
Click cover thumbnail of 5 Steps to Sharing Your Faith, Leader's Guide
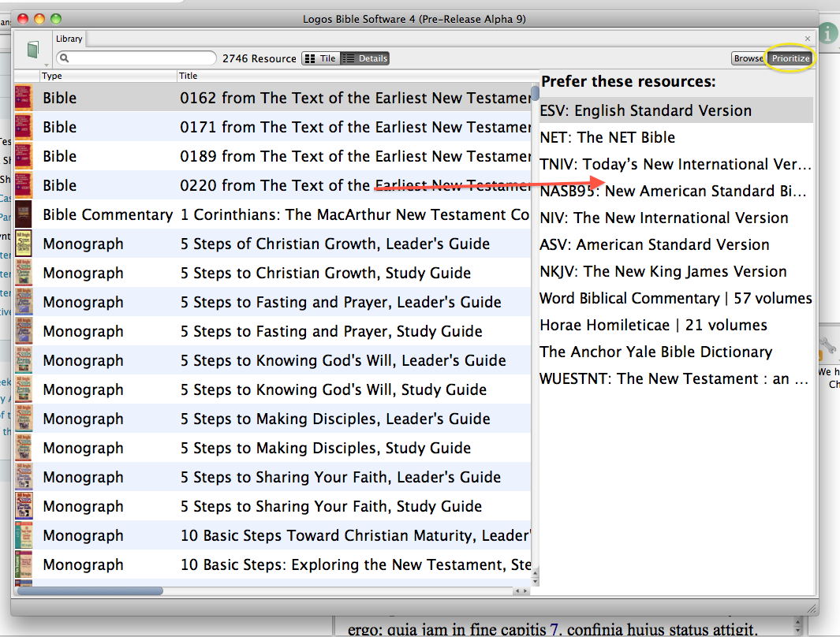pos(24,477)
